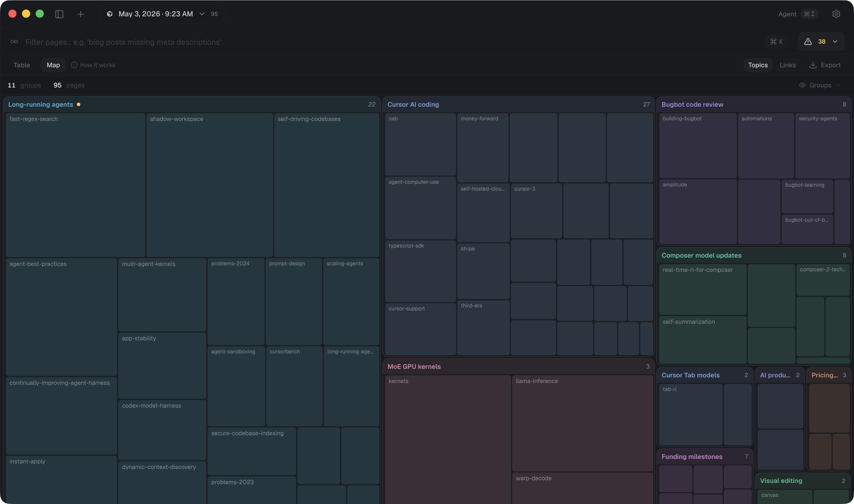Screen dimensions: 854x504
Task: Click the cursorbench tile
Action: click(294, 386)
